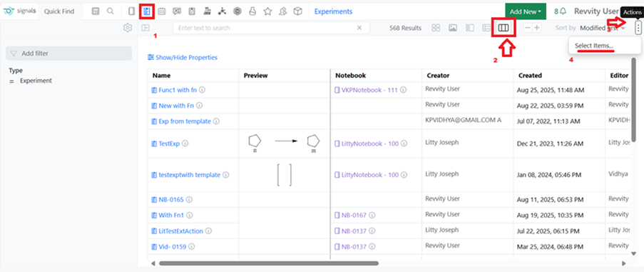Switch to column table view
Viewport: 644px width, 272px height.
tap(504, 28)
